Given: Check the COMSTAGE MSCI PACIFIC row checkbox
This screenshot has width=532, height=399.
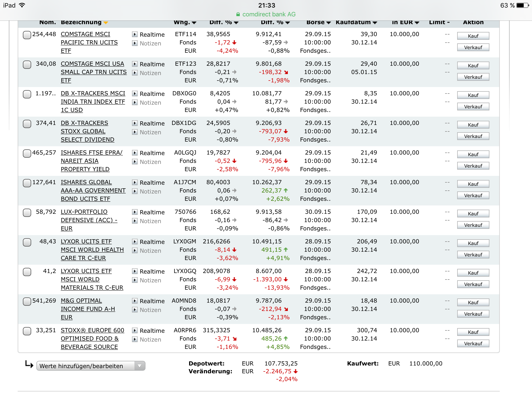Looking at the screenshot, I should (27, 35).
